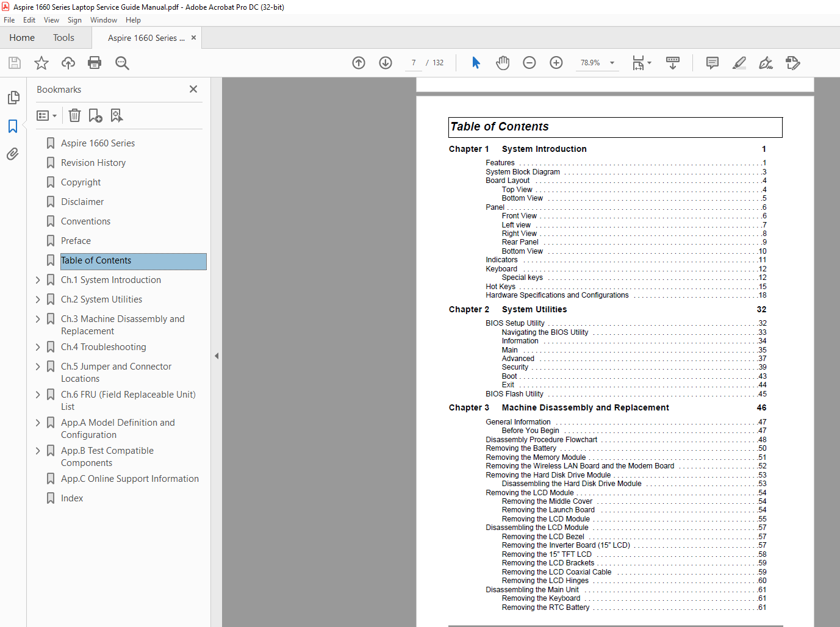Print the document

[95, 63]
